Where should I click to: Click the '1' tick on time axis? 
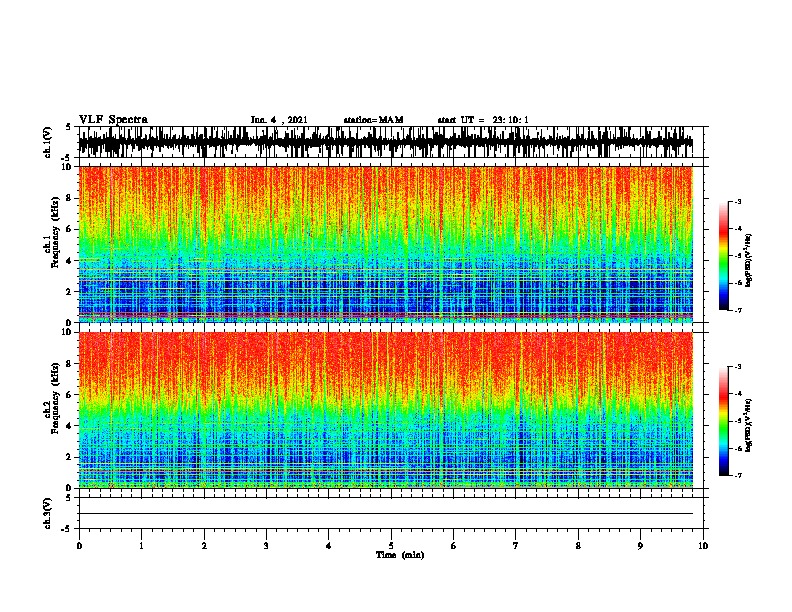tap(141, 546)
